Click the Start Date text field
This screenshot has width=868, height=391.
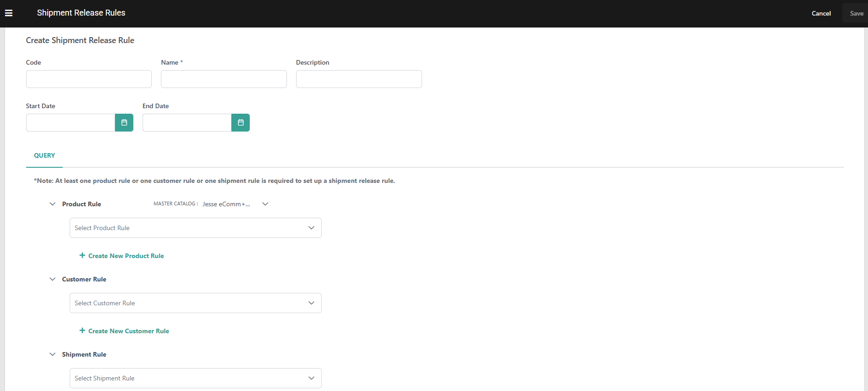pyautogui.click(x=71, y=123)
